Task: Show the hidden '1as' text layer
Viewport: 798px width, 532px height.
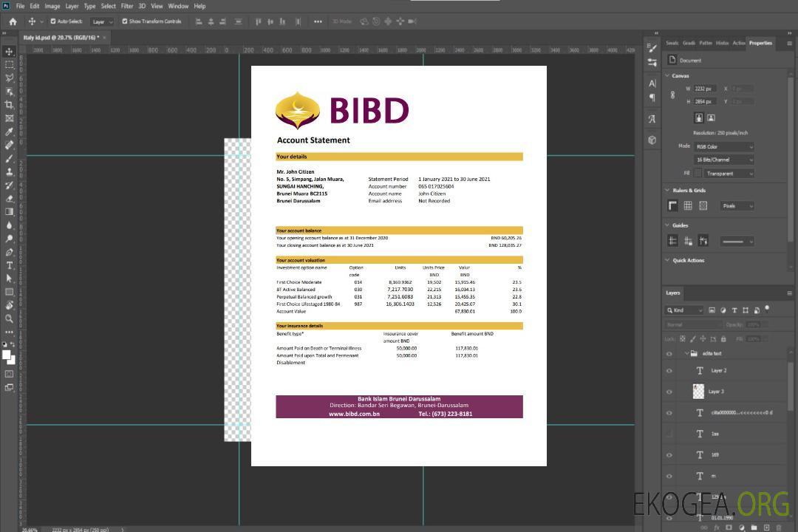Action: [669, 434]
